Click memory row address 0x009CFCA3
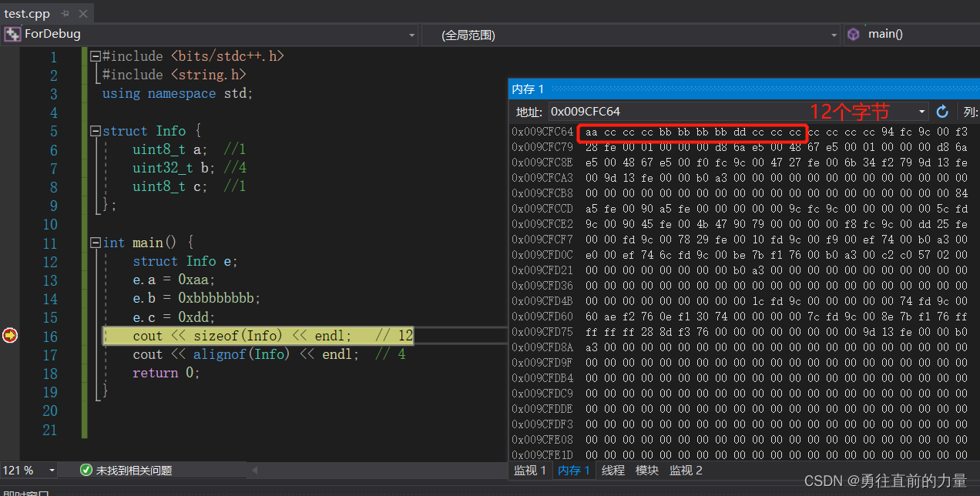Screen dimensions: 980x496 click(x=542, y=178)
